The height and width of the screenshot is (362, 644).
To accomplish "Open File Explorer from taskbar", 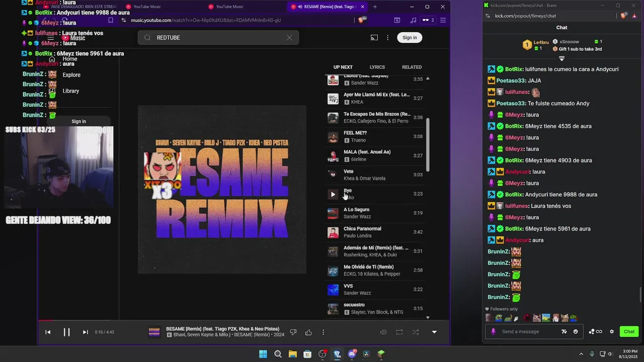I will tap(293, 354).
